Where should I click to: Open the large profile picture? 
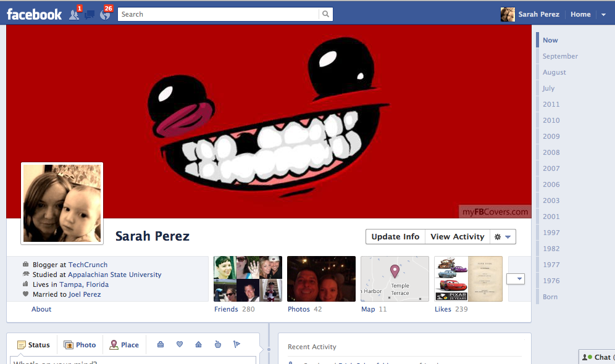pyautogui.click(x=62, y=204)
